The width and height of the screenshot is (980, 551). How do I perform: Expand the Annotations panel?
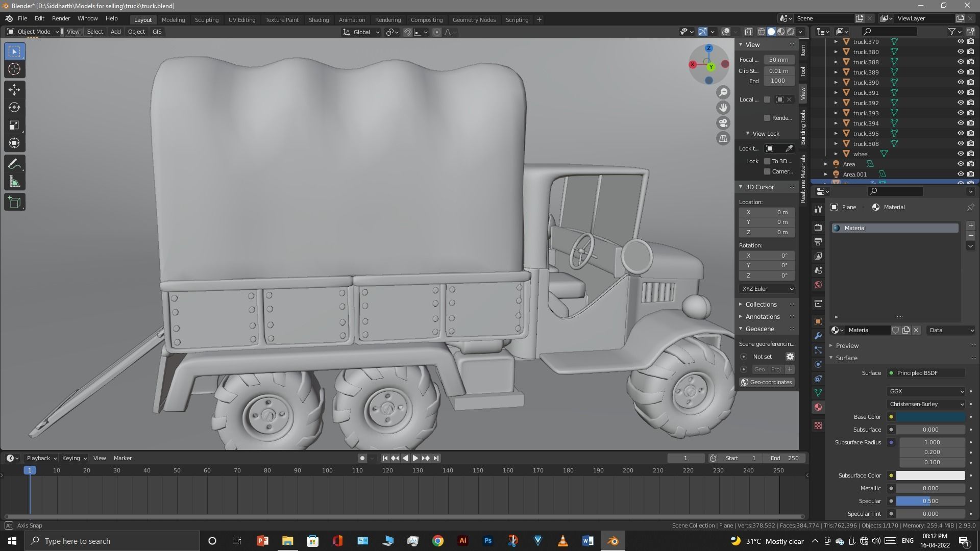(763, 317)
